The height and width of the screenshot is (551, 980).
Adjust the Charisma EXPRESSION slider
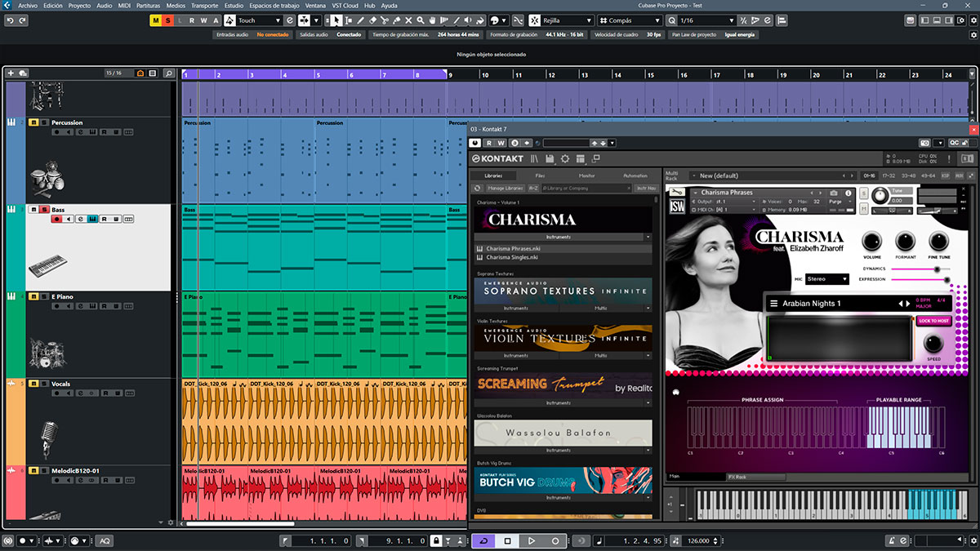(x=921, y=279)
